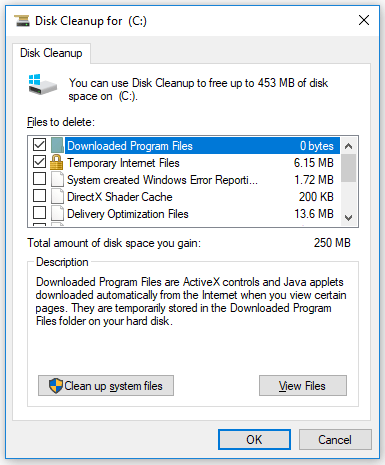385x465 pixels.
Task: Uncheck the Temporary Internet Files checkbox
Action: click(x=39, y=162)
